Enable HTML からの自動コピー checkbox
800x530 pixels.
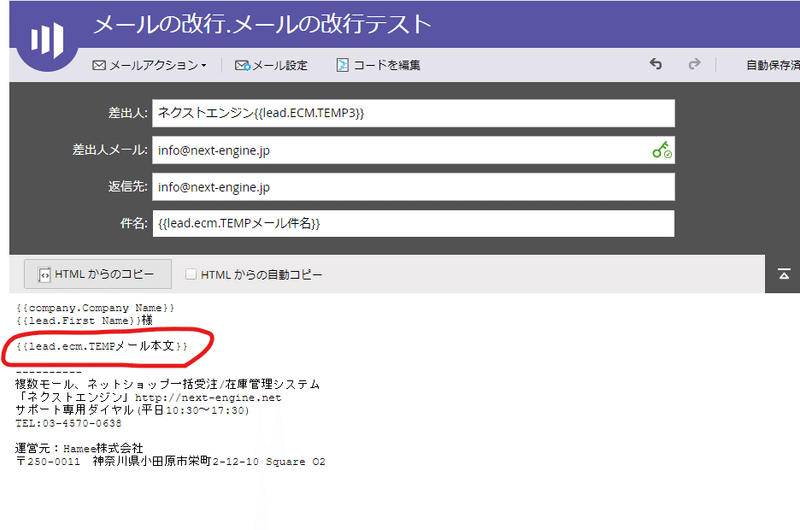click(191, 274)
